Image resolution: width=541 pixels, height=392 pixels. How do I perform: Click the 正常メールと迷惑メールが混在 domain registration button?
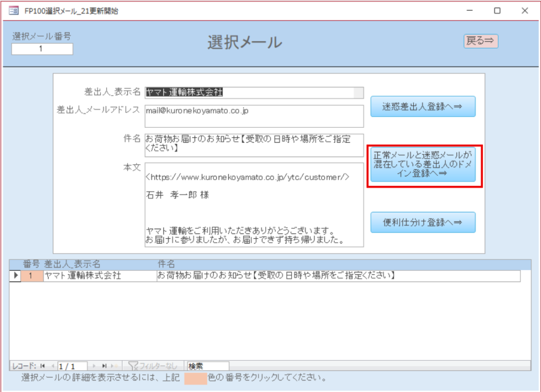[423, 164]
